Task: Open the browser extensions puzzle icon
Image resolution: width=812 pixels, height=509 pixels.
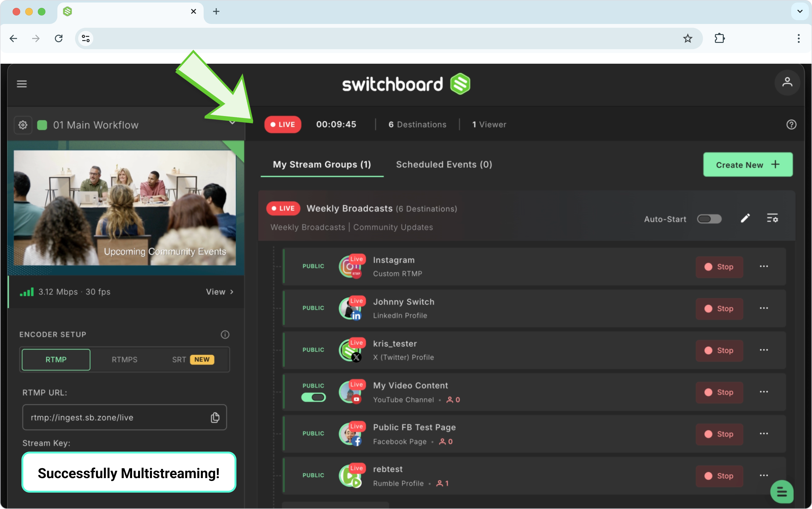Action: pyautogui.click(x=720, y=38)
